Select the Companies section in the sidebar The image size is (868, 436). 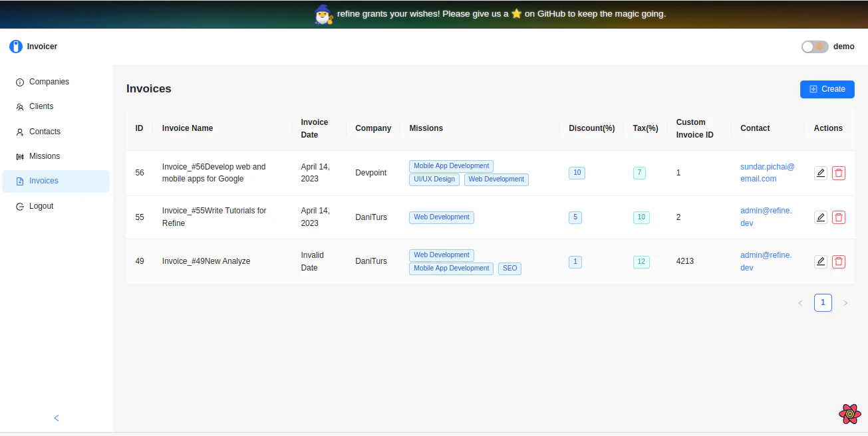pos(49,81)
